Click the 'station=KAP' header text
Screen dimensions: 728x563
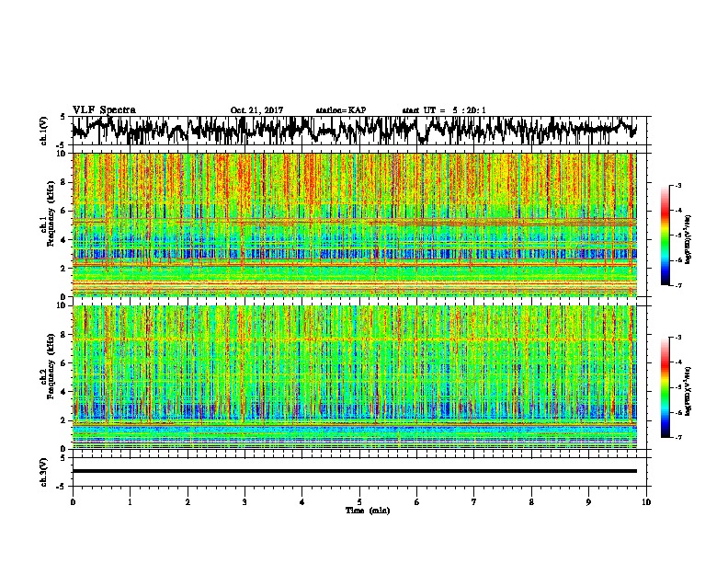341,110
